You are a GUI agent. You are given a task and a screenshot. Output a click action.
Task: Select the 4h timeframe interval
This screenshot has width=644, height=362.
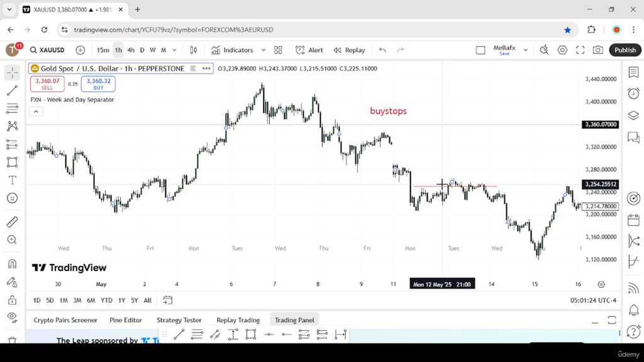click(131, 50)
